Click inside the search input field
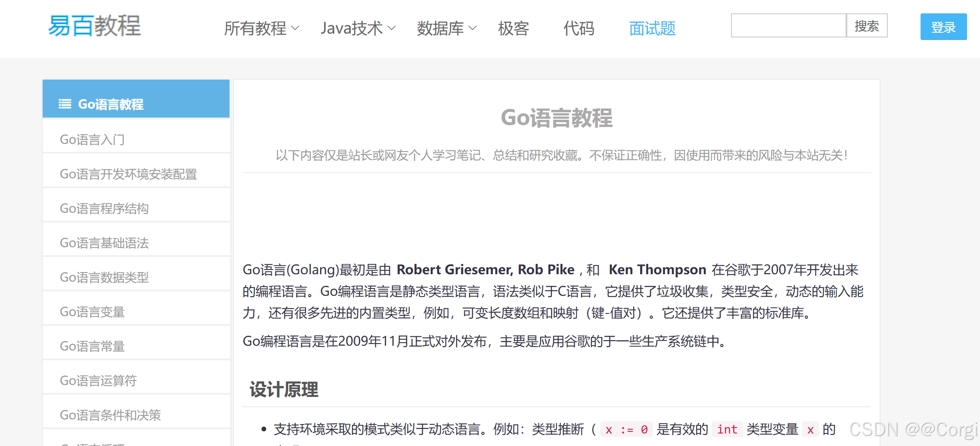This screenshot has width=980, height=446. pyautogui.click(x=788, y=26)
